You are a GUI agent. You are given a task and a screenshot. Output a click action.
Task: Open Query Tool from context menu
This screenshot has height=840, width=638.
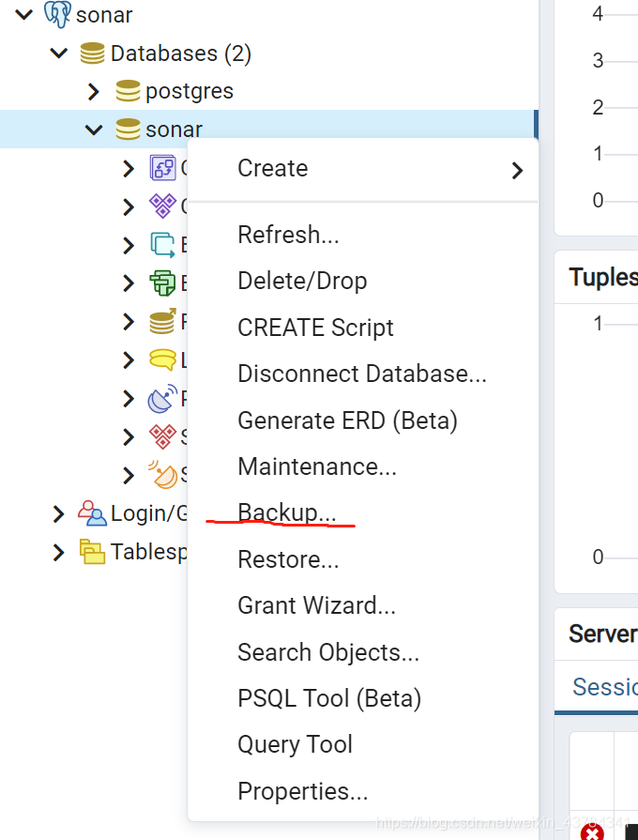[363, 744]
